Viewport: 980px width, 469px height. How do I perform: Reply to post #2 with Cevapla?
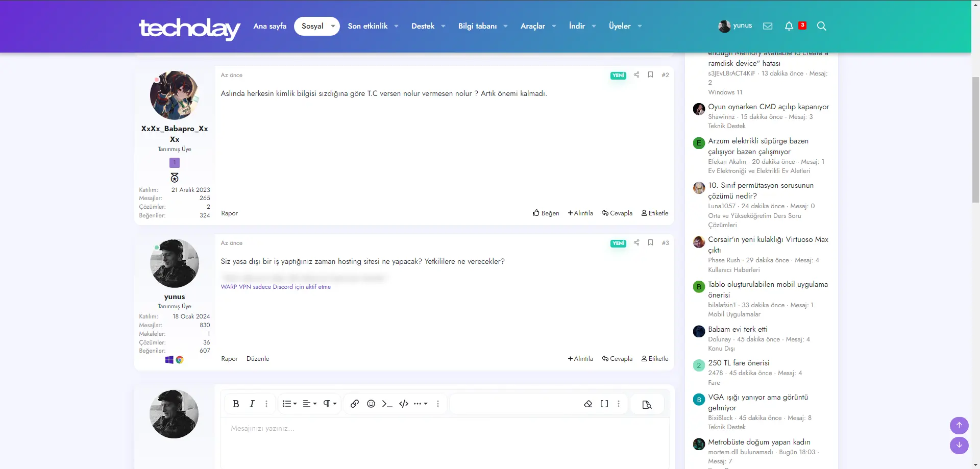coord(617,213)
